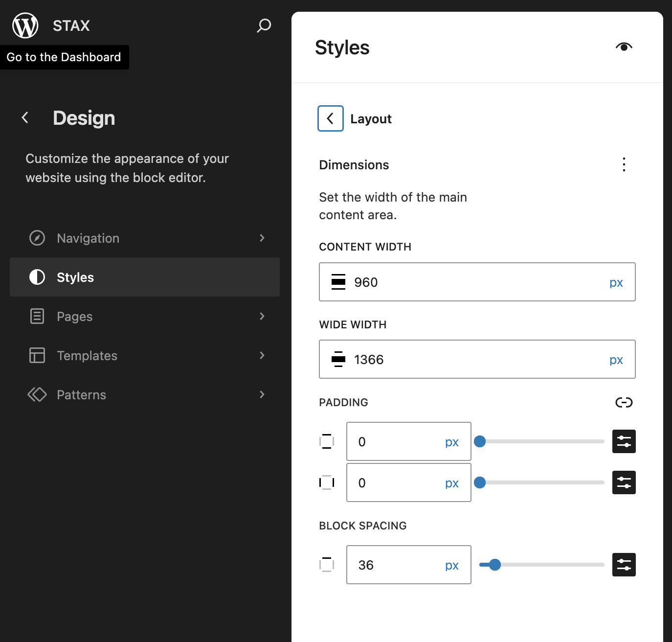Viewport: 672px width, 642px height.
Task: Go back using the arrow beside Design
Action: coord(25,117)
